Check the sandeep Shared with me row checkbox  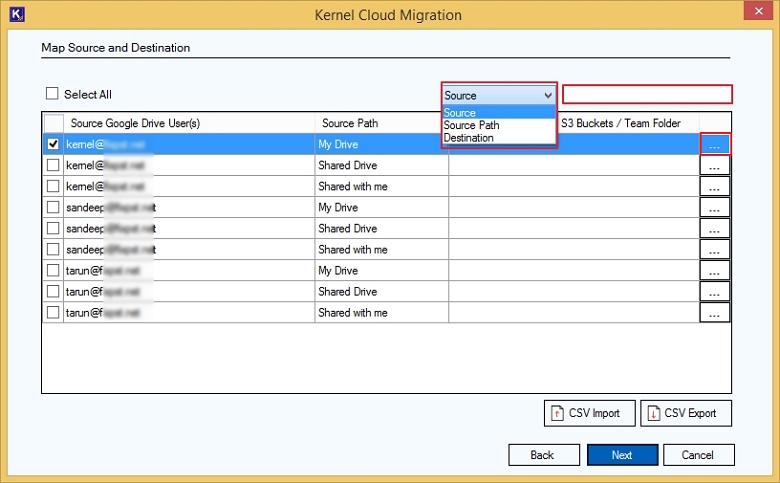tap(53, 249)
